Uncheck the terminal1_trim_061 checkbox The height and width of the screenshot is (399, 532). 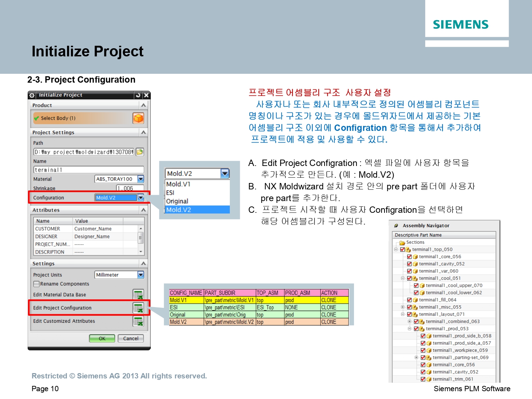423,379
